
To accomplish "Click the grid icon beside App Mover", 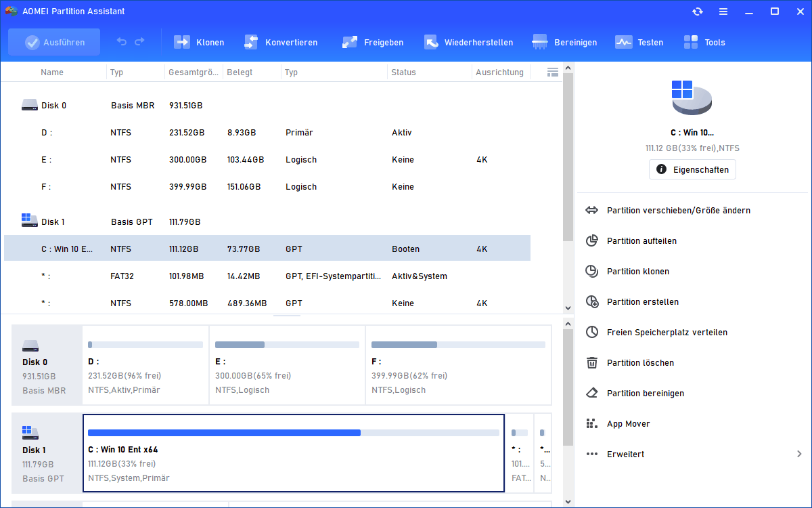I will click(592, 424).
